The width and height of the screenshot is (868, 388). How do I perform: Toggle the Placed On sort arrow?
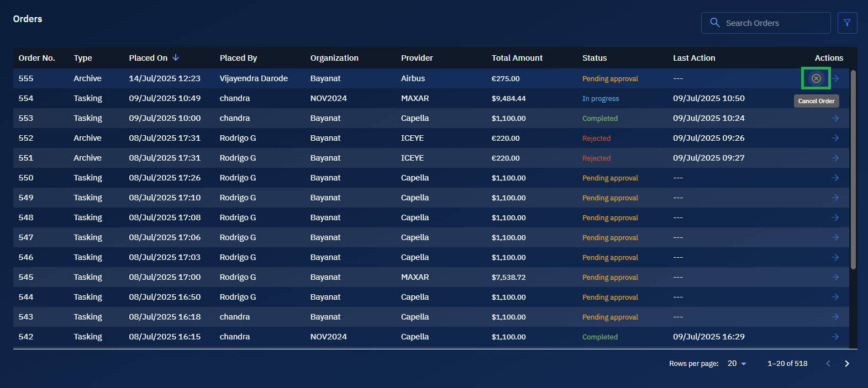[x=176, y=57]
